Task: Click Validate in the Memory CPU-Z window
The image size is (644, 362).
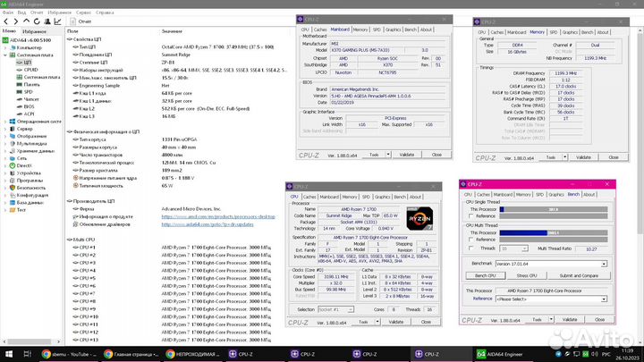Action: [583, 157]
